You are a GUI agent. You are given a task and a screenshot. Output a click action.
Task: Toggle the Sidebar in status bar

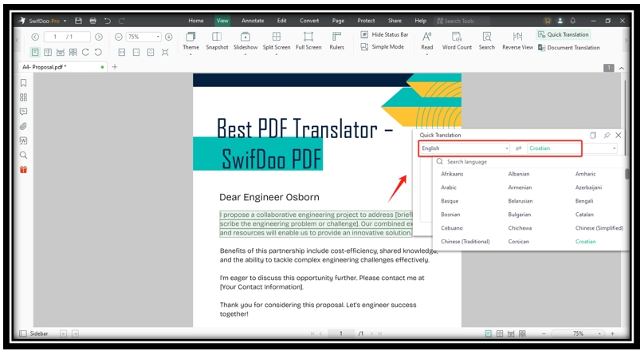pyautogui.click(x=33, y=333)
